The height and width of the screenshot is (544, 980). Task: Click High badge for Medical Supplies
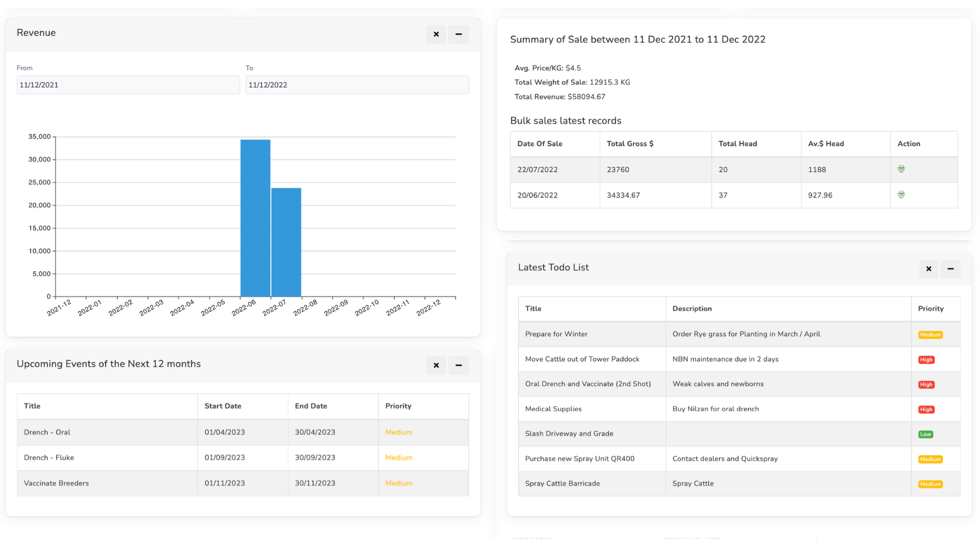point(926,410)
